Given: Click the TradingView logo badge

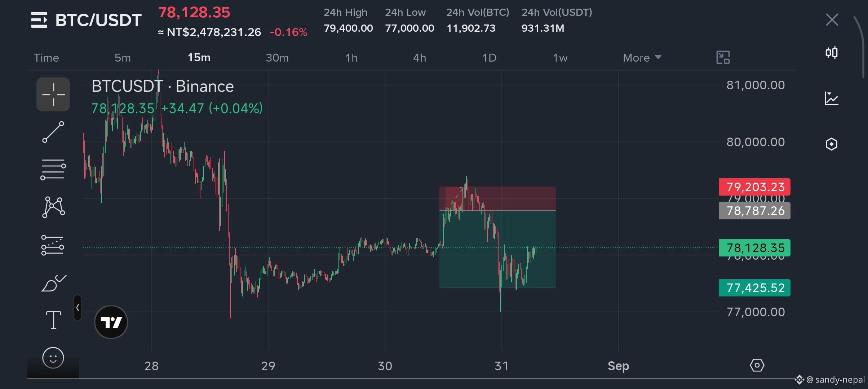Looking at the screenshot, I should tap(111, 322).
